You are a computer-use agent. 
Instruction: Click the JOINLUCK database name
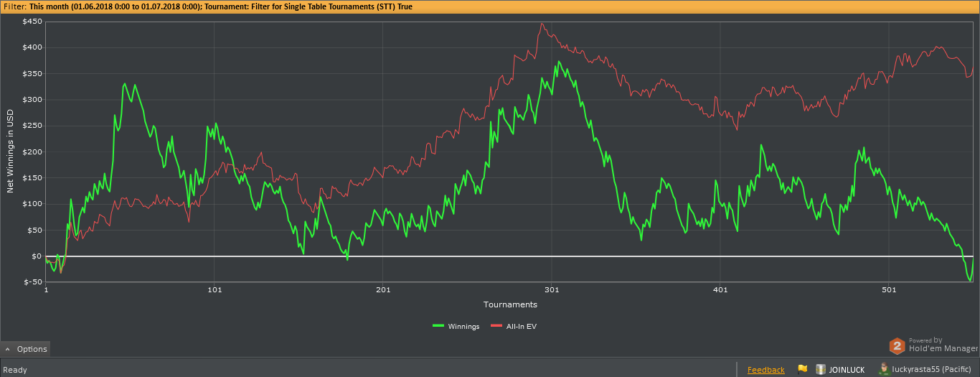(847, 370)
